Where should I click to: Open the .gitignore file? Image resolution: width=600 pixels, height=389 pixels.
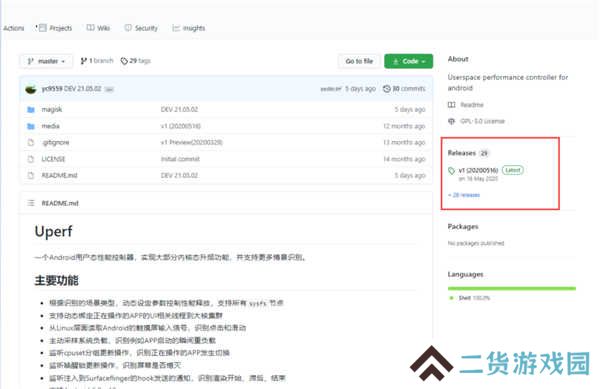[x=55, y=142]
